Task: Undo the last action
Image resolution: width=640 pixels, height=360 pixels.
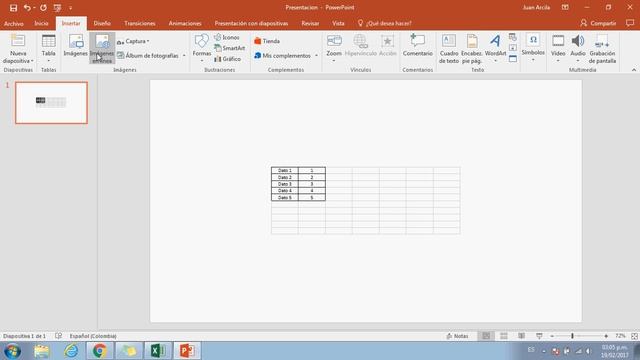Action: click(27, 8)
